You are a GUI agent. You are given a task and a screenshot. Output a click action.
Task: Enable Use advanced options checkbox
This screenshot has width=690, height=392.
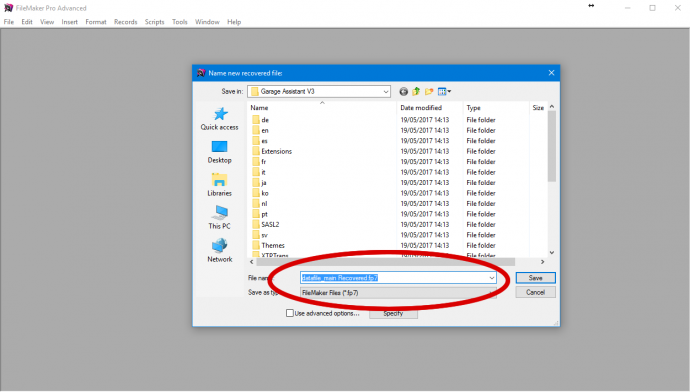click(290, 313)
